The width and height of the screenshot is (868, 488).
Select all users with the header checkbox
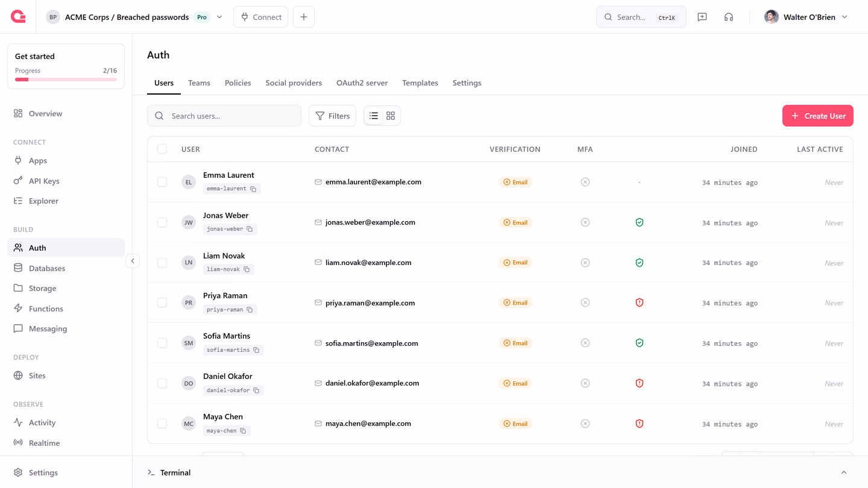pyautogui.click(x=162, y=149)
